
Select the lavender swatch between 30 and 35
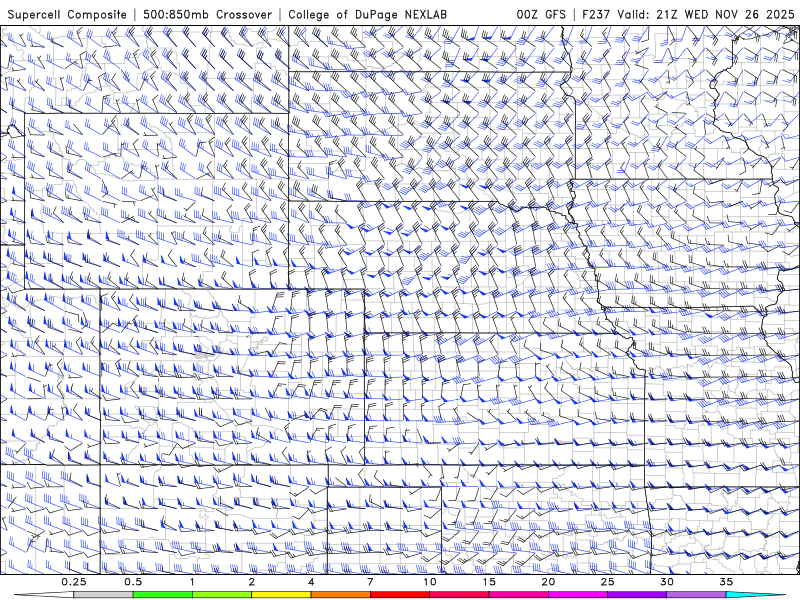[696, 595]
